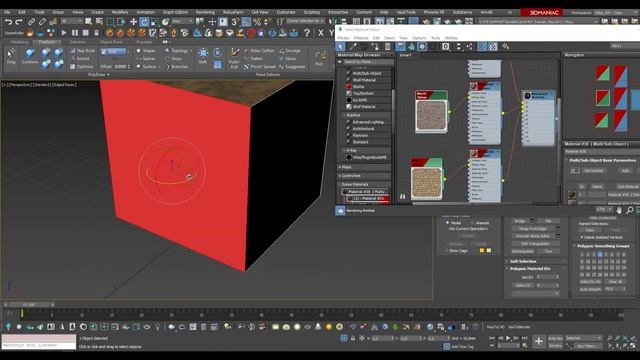This screenshot has width=640, height=360.
Task: Toggle Delete Isolated Vertices checkbox
Action: pyautogui.click(x=582, y=237)
